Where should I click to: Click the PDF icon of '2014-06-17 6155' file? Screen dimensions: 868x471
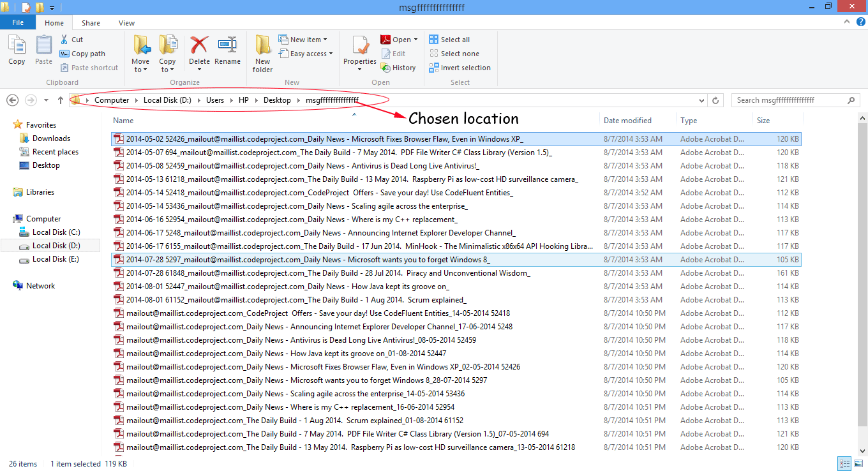pos(118,246)
